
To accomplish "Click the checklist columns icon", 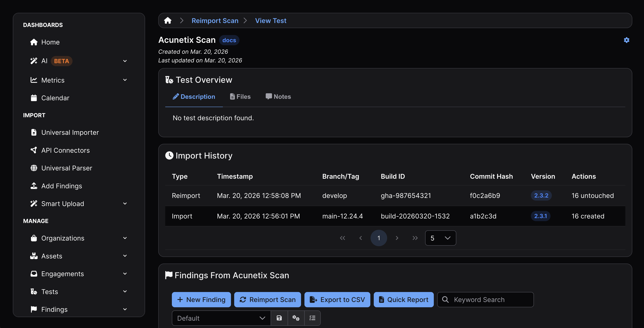I will pos(312,318).
